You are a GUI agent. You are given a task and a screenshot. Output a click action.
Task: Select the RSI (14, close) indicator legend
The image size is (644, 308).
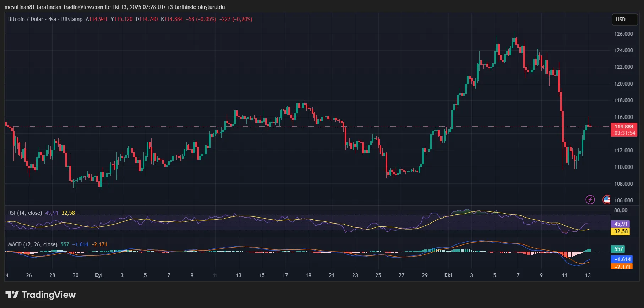click(25, 213)
